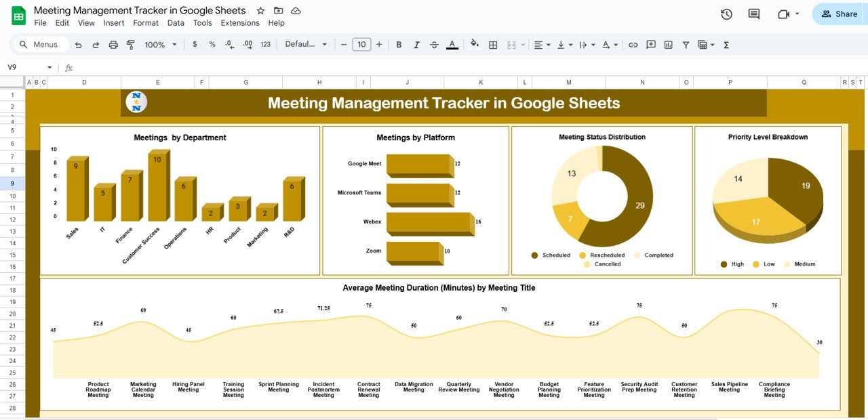The height and width of the screenshot is (420, 868).
Task: Open the Functions sigma icon
Action: pyautogui.click(x=726, y=44)
